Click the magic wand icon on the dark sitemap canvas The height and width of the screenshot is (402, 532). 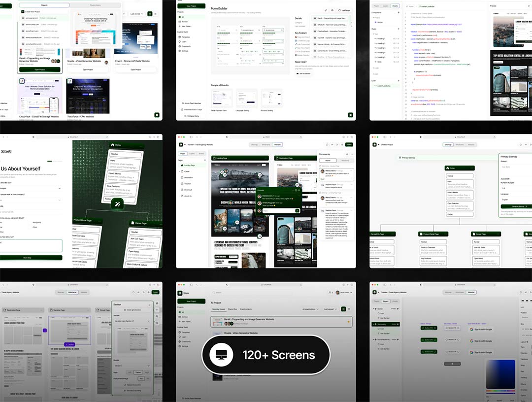[x=118, y=203]
